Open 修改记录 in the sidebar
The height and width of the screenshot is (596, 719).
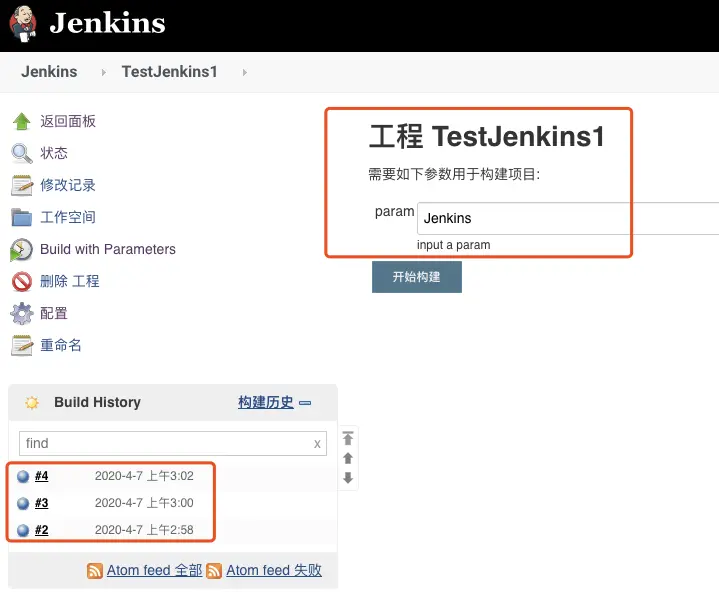tap(68, 185)
